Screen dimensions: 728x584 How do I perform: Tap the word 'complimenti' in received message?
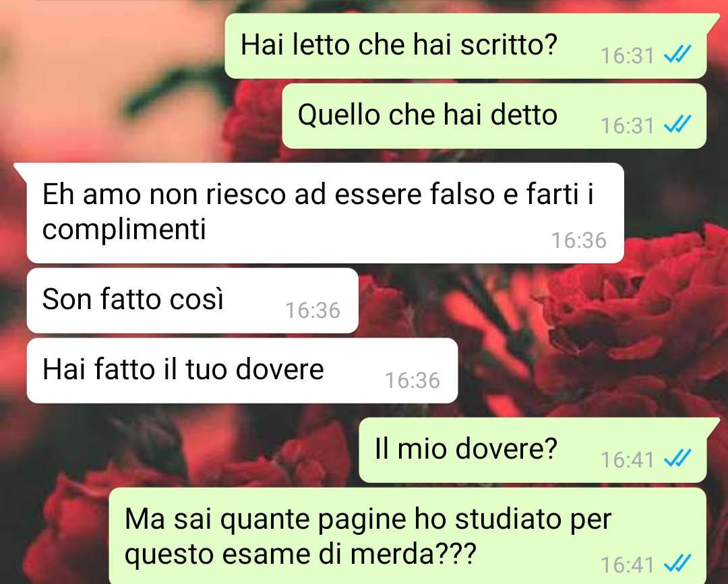pyautogui.click(x=124, y=230)
